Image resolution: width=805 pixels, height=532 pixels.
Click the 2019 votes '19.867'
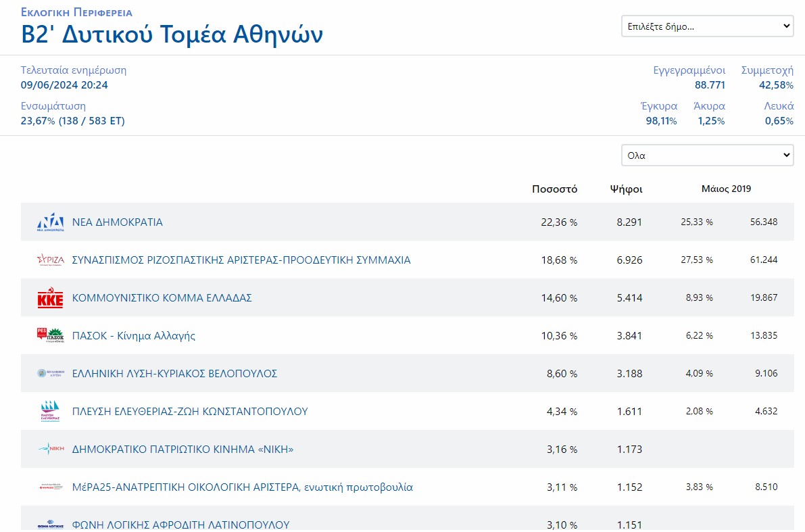click(x=764, y=298)
